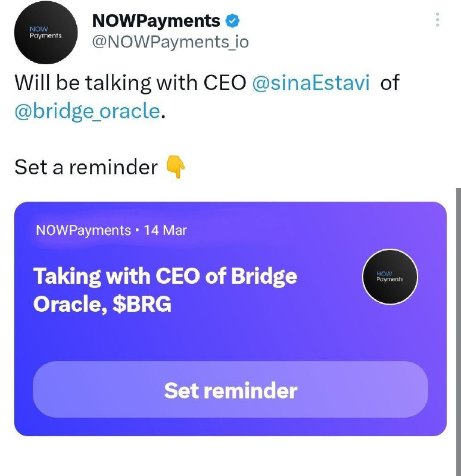Click the tweet text "Will be talking with CEO"
The height and width of the screenshot is (476, 461).
coord(130,82)
